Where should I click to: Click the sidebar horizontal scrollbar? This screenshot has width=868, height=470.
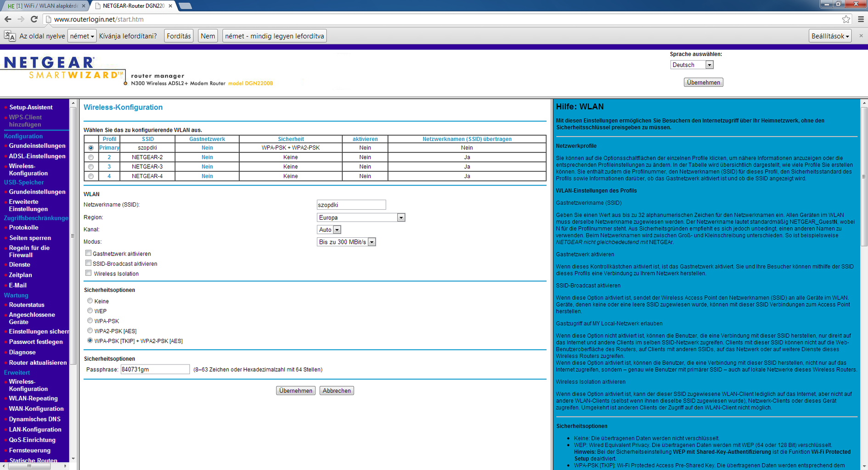(29, 466)
